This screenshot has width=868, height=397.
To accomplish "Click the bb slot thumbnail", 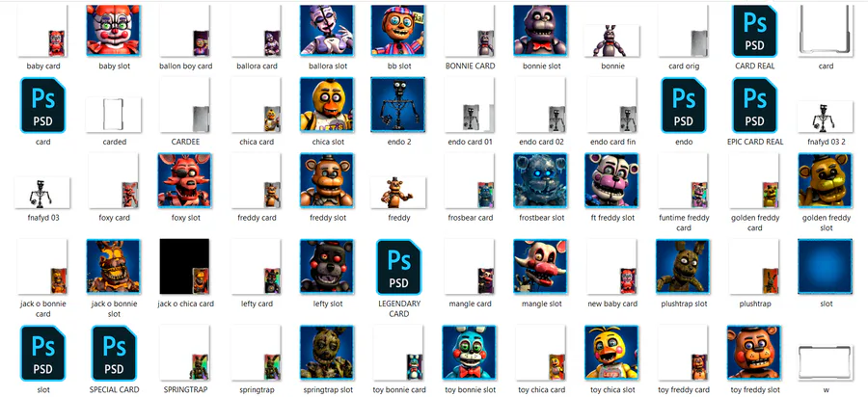I will click(x=398, y=31).
